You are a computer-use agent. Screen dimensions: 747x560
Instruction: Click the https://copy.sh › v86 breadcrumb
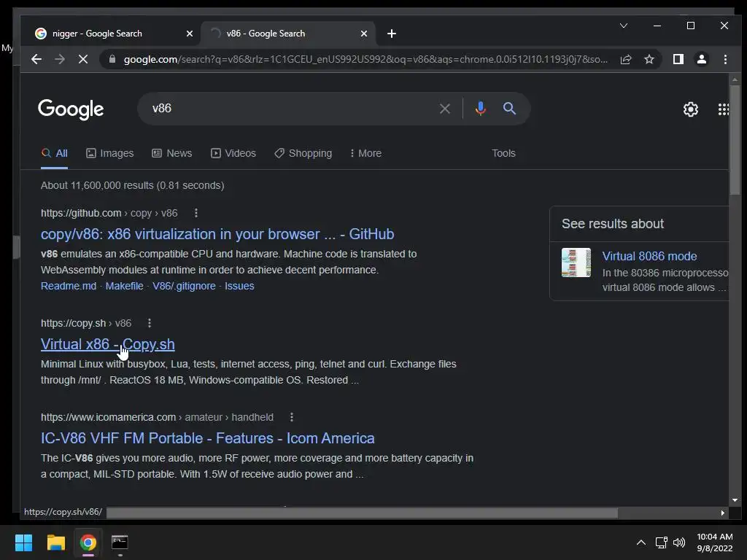click(86, 323)
